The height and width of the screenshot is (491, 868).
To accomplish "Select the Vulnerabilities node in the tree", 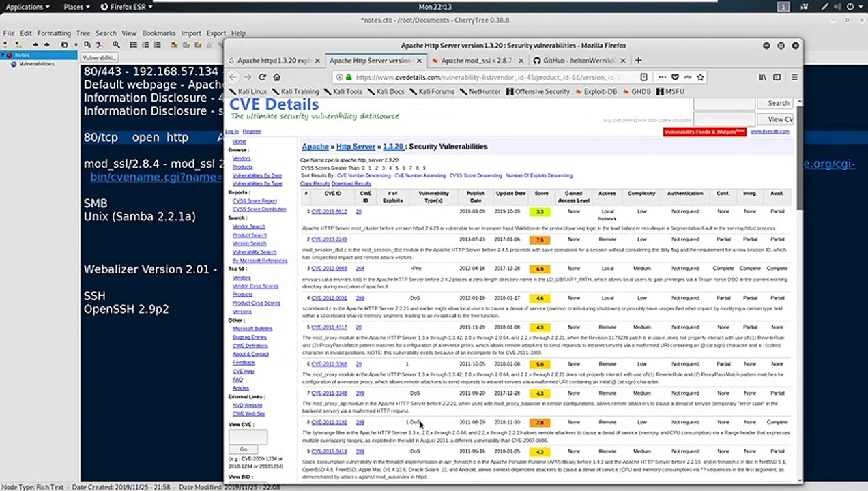I will [36, 63].
